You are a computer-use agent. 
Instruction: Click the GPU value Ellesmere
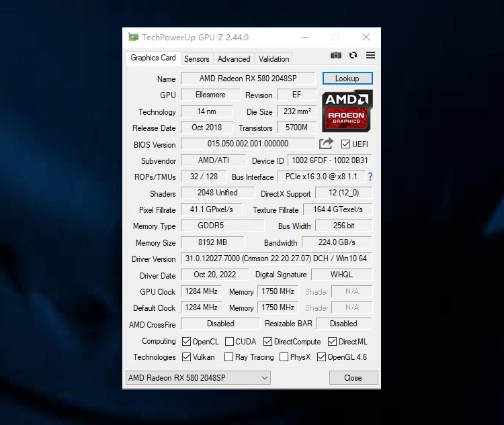[x=210, y=95]
